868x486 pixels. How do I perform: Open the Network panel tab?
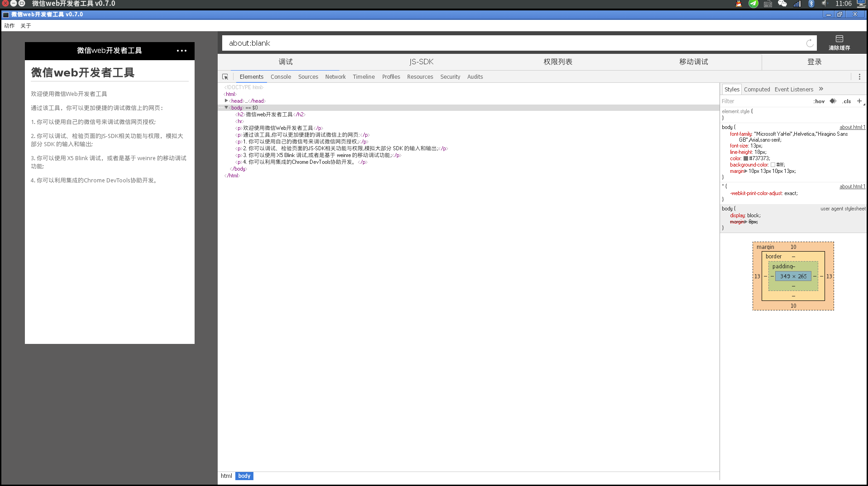335,77
